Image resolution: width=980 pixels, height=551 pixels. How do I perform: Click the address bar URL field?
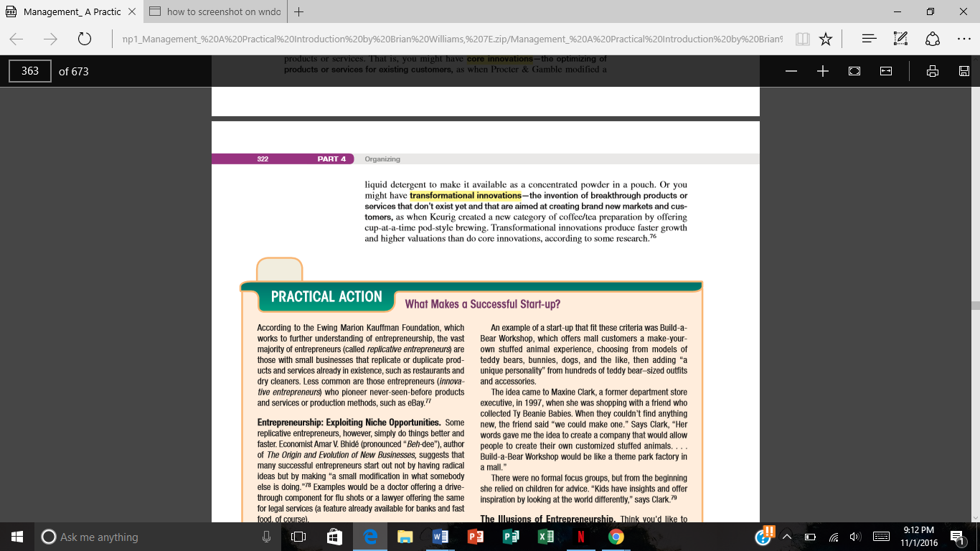(x=452, y=39)
